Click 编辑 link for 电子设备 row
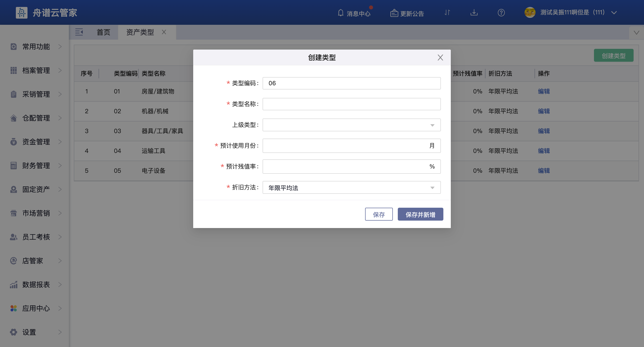The height and width of the screenshot is (347, 644). [544, 170]
